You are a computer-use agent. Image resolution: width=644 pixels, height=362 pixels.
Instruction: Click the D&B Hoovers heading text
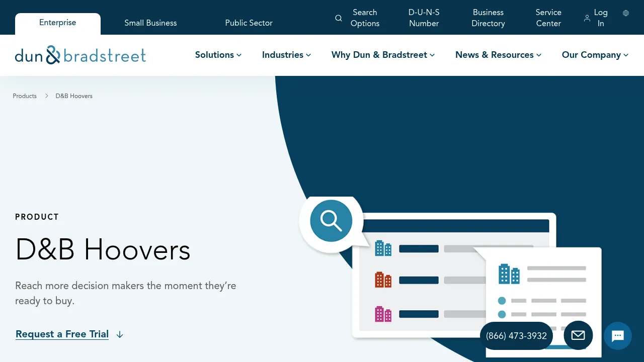[x=103, y=250]
